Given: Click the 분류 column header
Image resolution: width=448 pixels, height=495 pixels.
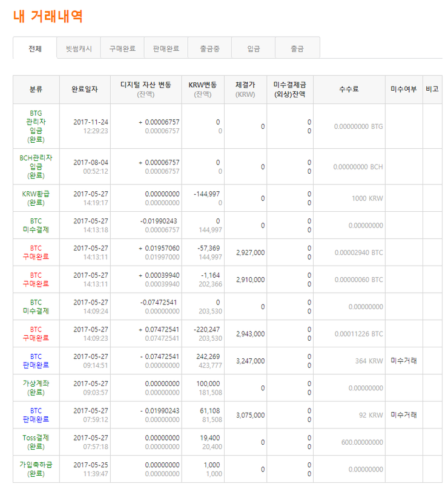Looking at the screenshot, I should [x=36, y=90].
